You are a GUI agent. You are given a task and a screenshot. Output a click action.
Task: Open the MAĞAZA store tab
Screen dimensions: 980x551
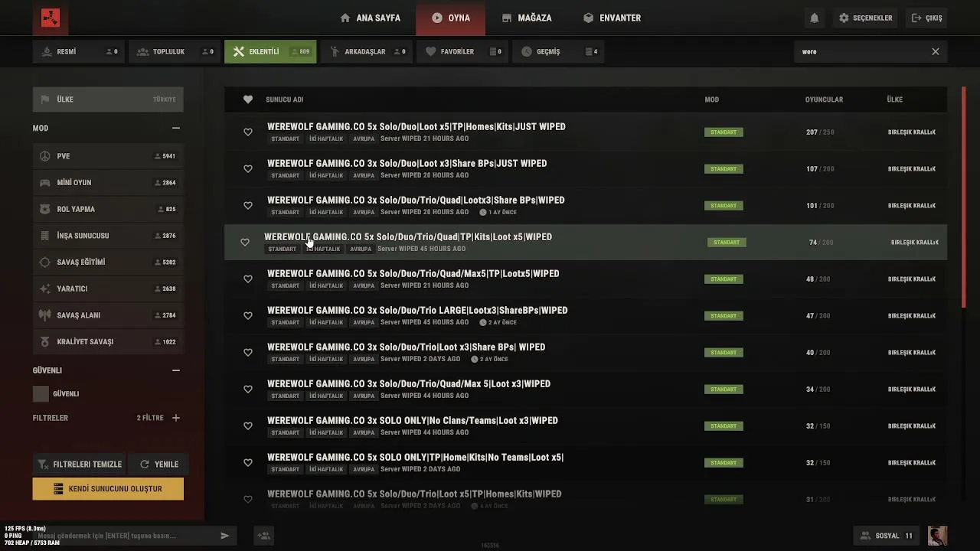pyautogui.click(x=527, y=18)
